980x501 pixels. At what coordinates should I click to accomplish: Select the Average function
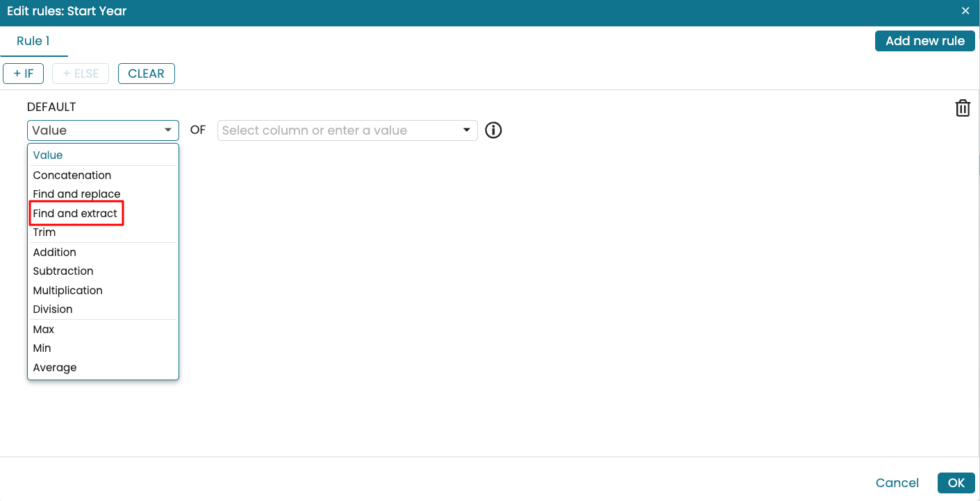click(55, 368)
